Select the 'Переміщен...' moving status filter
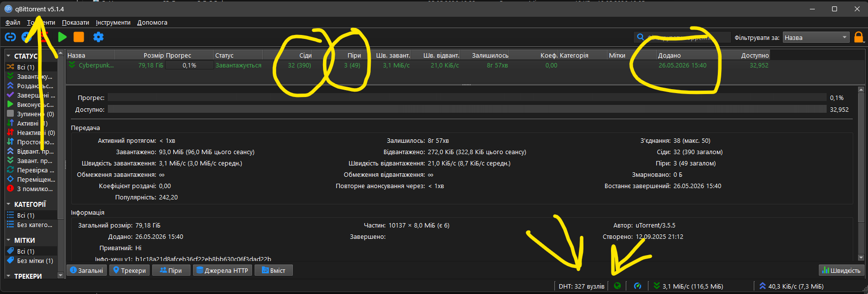The height and width of the screenshot is (294, 868). click(32, 179)
